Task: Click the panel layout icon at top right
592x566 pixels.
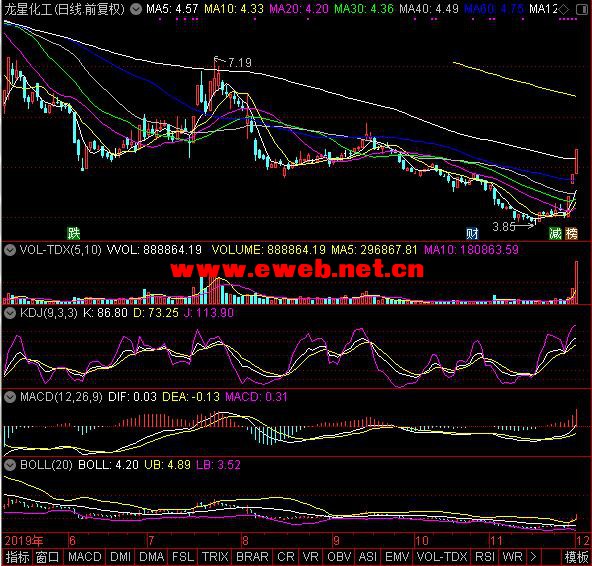Action: click(582, 9)
